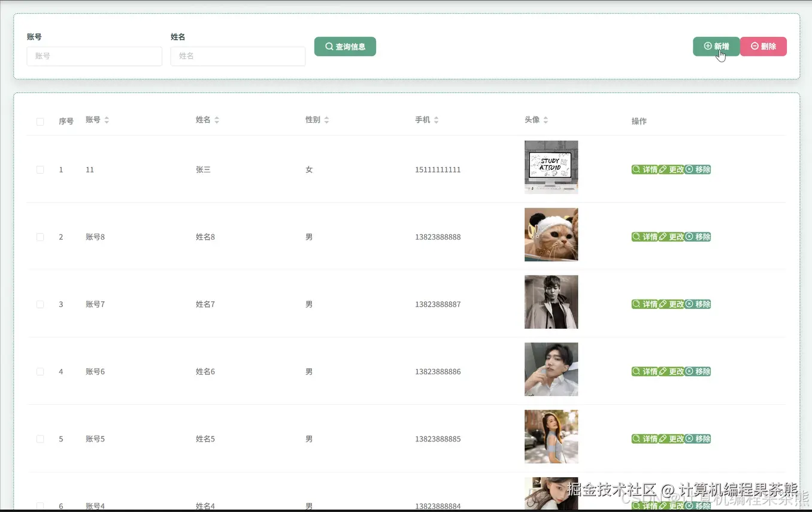Click the phone number 13823888887
The height and width of the screenshot is (512, 812).
tap(438, 304)
